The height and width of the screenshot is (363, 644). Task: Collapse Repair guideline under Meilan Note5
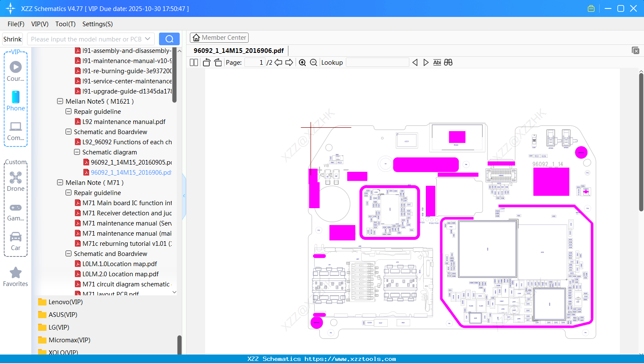[x=69, y=112]
